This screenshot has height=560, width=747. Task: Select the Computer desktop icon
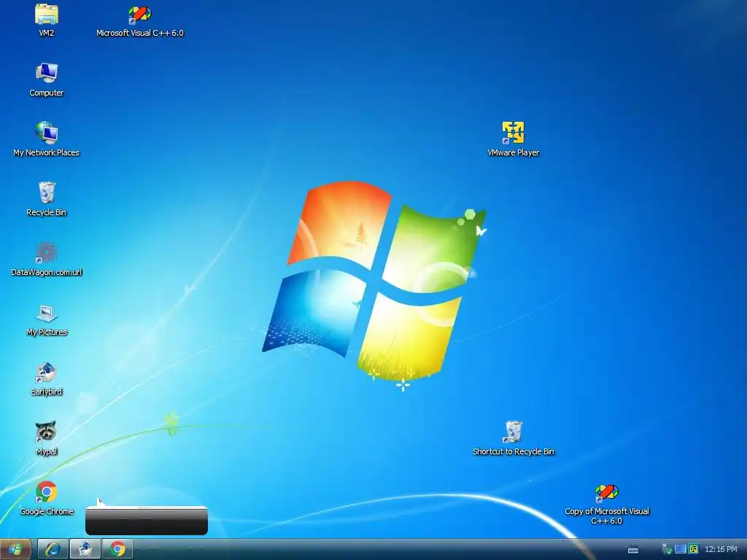click(46, 79)
